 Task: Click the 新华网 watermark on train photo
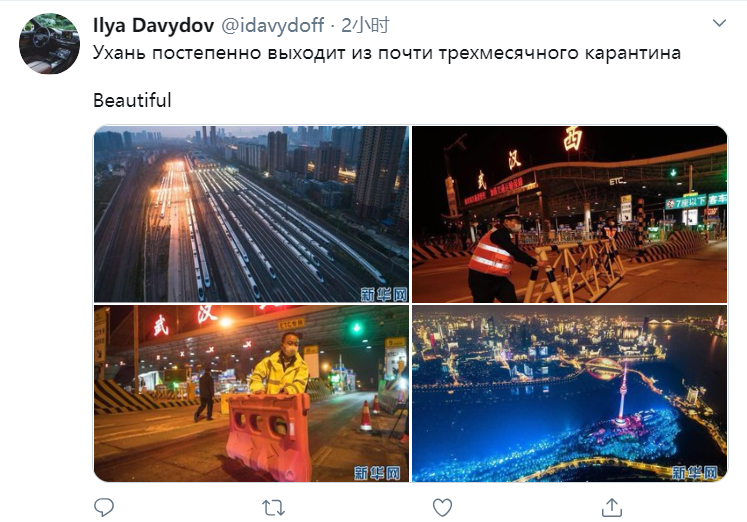tap(384, 294)
